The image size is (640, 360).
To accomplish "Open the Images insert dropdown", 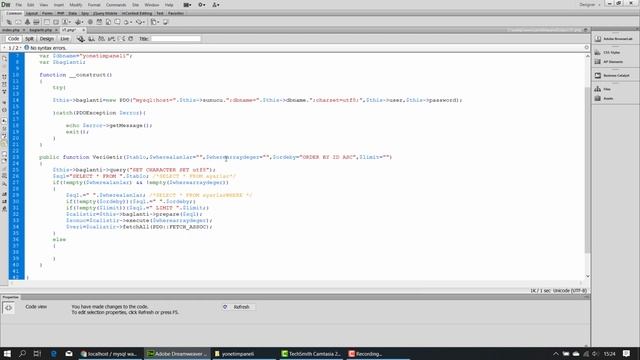I will pyautogui.click(x=67, y=22).
